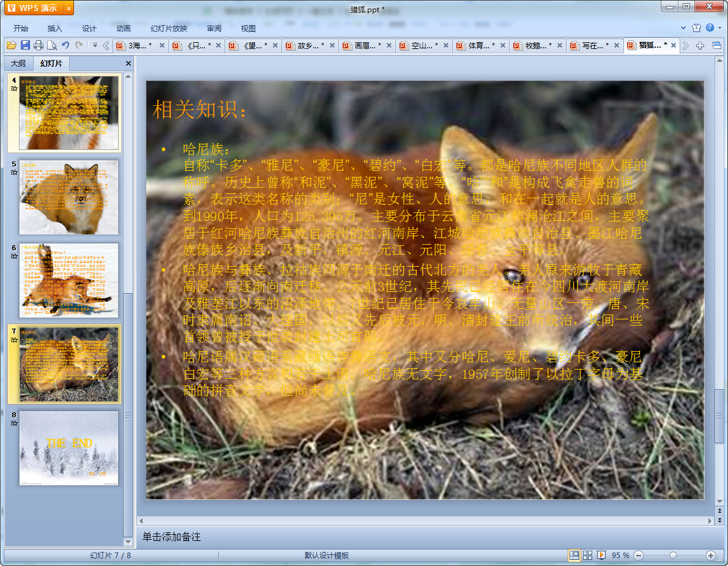The width and height of the screenshot is (728, 566).
Task: Click the zoom slider handle
Action: point(673,555)
